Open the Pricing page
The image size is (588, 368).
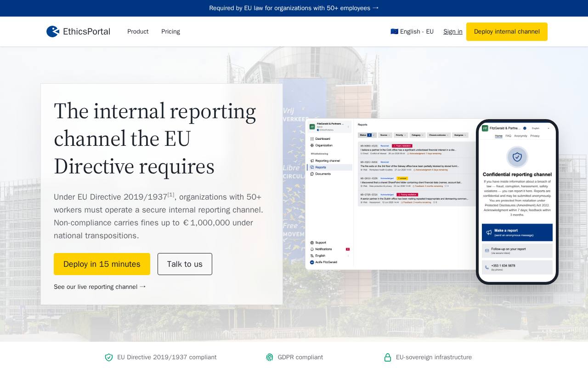[x=170, y=31]
